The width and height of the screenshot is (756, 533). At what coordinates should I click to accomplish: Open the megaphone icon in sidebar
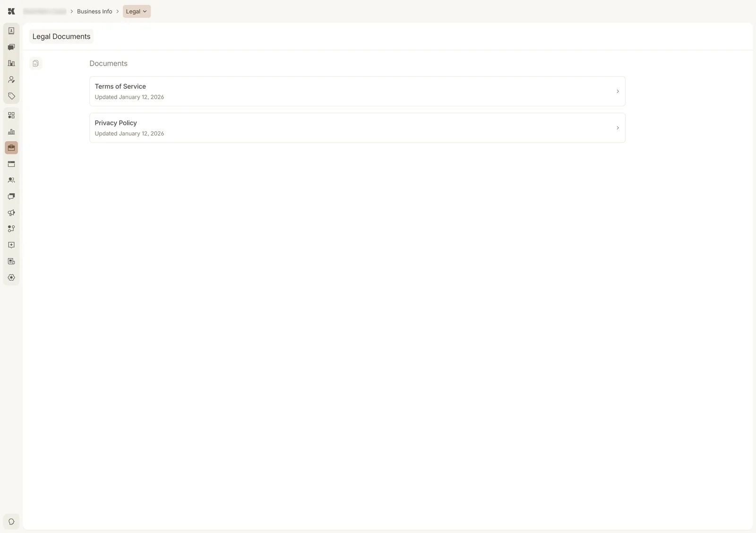pos(11,213)
